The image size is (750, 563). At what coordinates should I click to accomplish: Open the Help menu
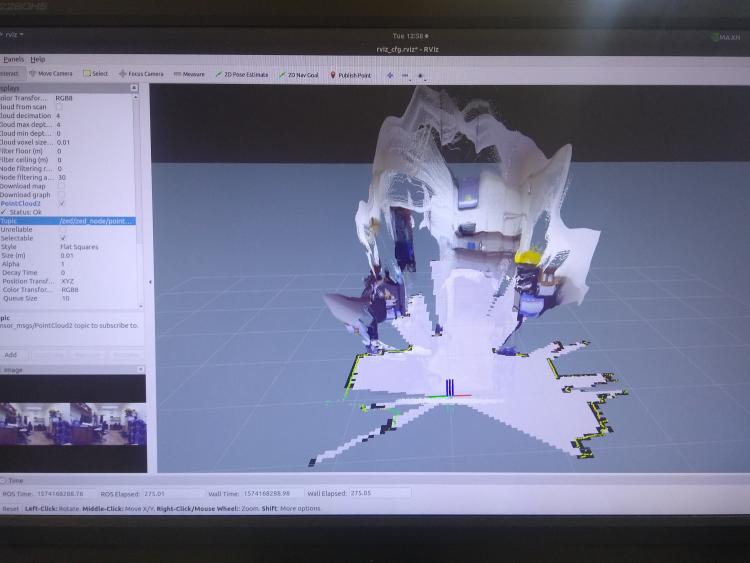click(37, 59)
